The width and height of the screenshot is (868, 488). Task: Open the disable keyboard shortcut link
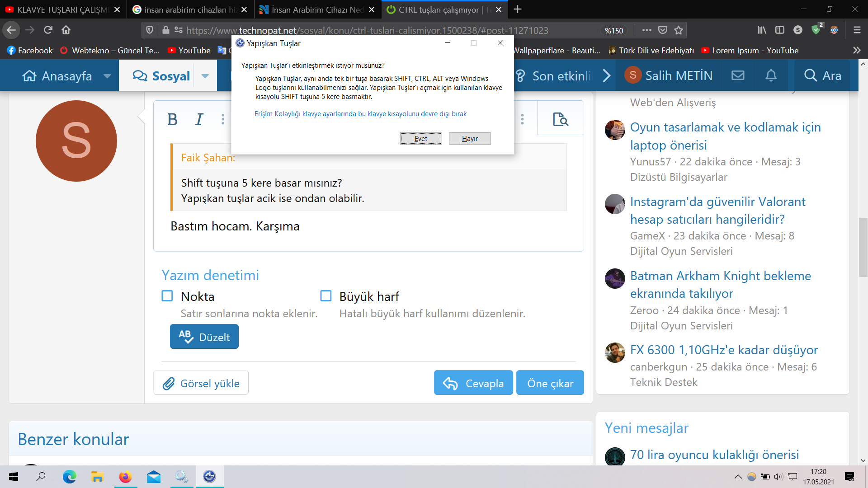[360, 114]
